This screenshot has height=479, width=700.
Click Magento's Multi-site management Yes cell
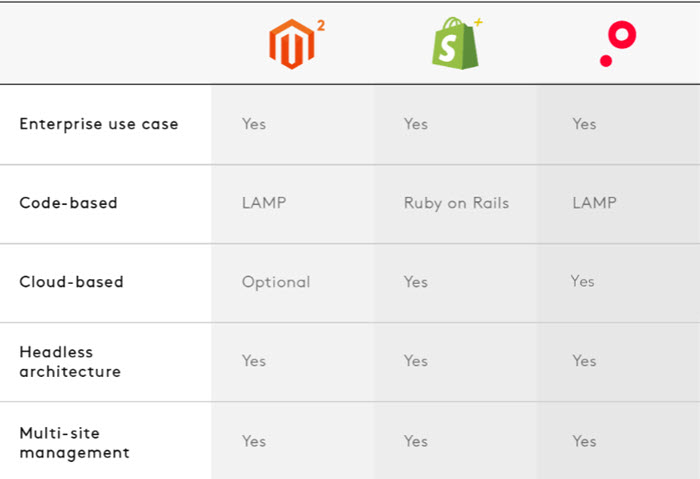coord(254,441)
